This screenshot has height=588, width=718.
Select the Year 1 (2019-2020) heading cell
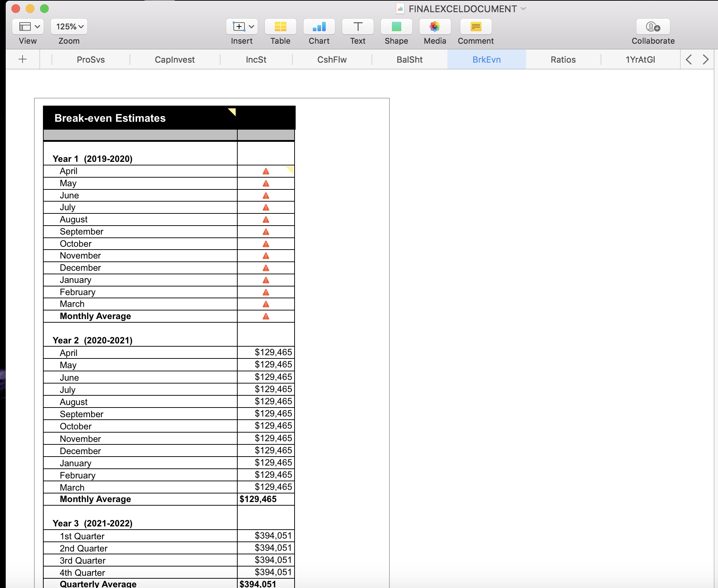[140, 154]
